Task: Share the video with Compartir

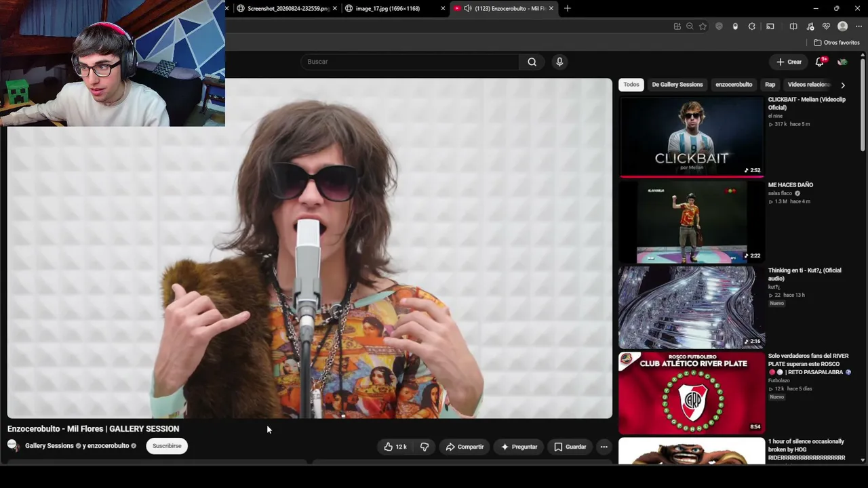Action: [x=465, y=447]
